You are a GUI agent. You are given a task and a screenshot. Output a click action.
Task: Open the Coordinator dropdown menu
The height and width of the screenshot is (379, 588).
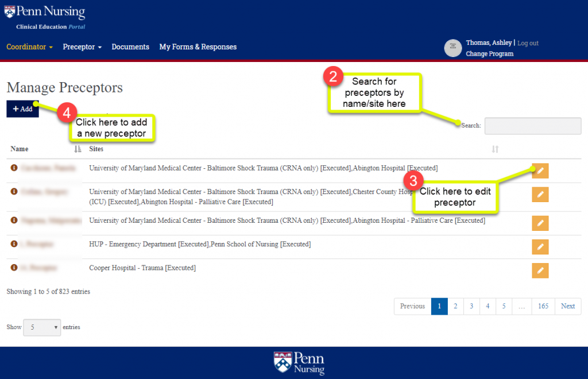pyautogui.click(x=30, y=47)
